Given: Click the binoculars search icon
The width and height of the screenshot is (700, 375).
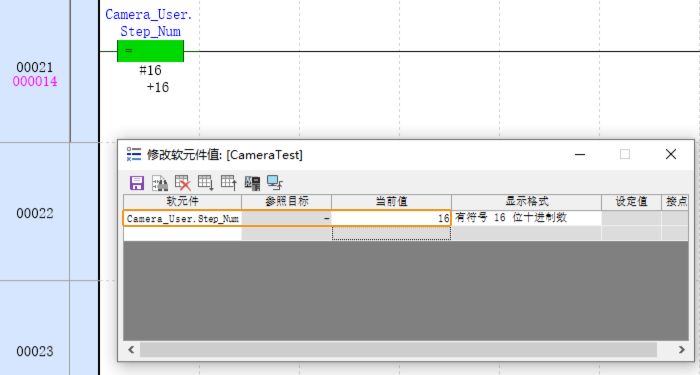Looking at the screenshot, I should pyautogui.click(x=160, y=183).
